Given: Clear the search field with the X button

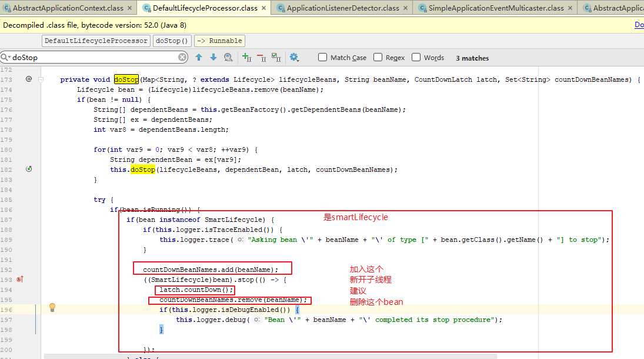Looking at the screenshot, I should coord(182,57).
